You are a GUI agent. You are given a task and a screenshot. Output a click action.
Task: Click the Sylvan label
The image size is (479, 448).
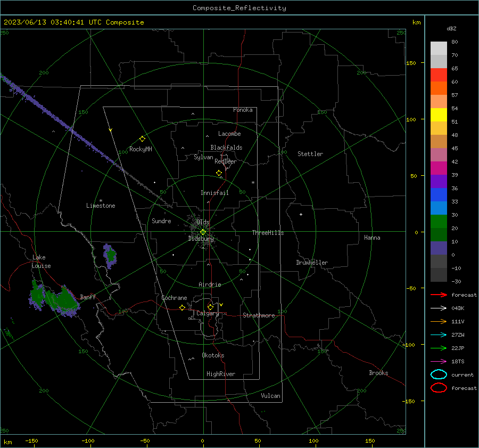click(203, 157)
